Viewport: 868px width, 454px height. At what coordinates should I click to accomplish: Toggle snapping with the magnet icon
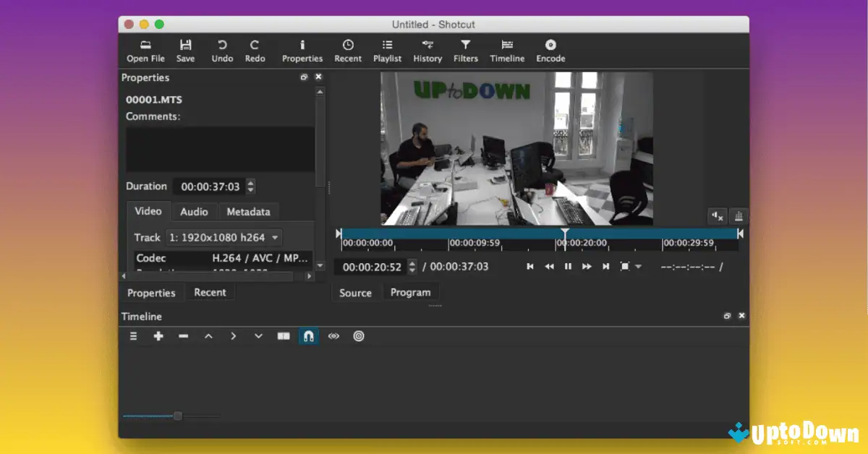click(x=309, y=335)
